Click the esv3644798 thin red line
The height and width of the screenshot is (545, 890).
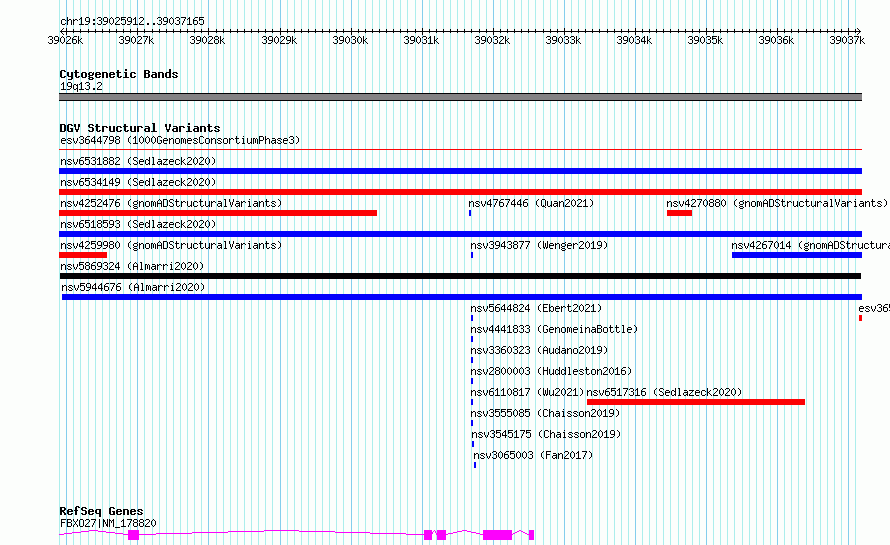(460, 149)
